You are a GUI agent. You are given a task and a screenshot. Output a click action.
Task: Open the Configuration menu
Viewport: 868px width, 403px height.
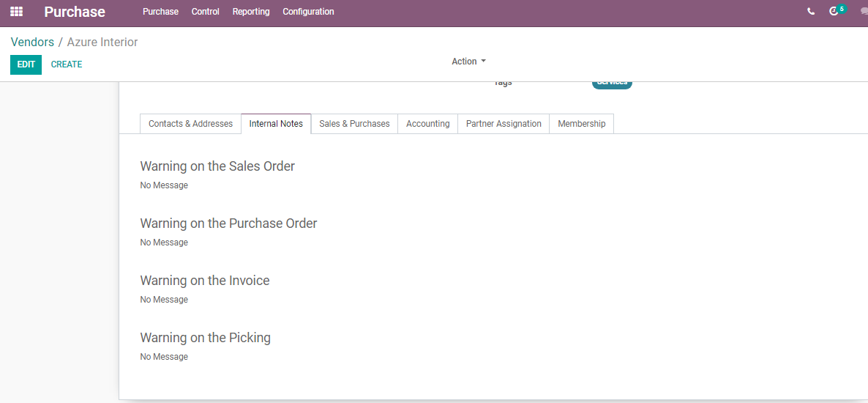click(308, 11)
